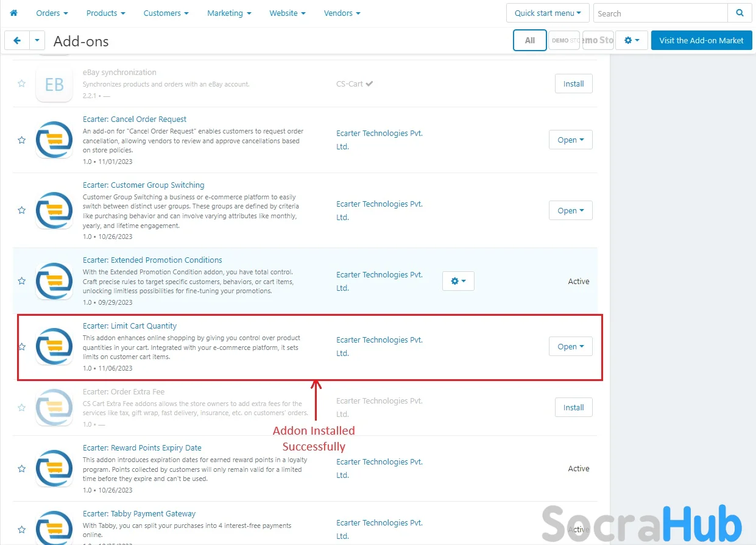The image size is (756, 545).
Task: Click the search magnifier button
Action: pos(740,13)
